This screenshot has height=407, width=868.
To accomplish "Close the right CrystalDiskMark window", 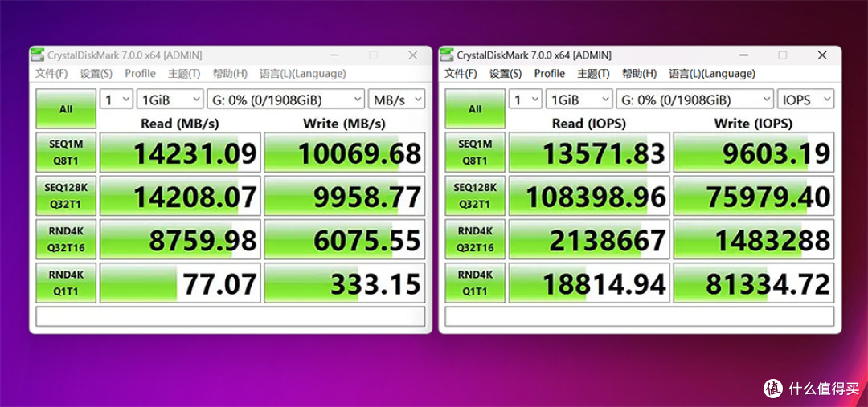I will coord(822,55).
